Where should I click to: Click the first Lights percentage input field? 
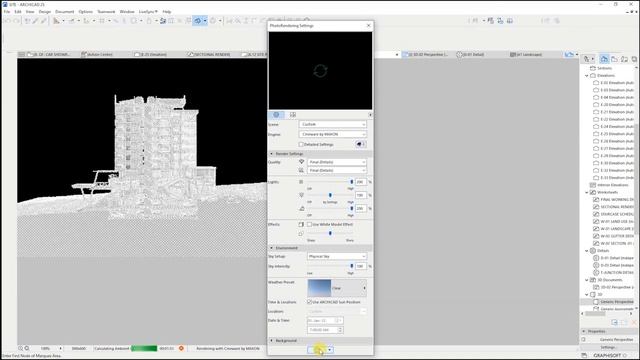[x=361, y=182]
